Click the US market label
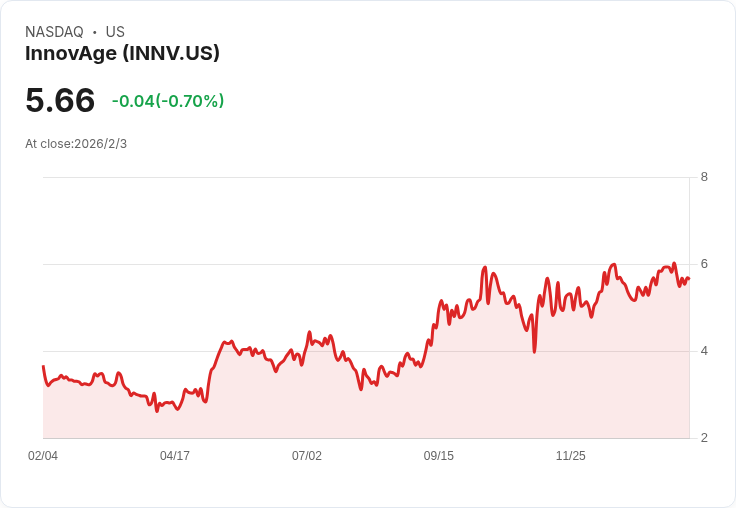The width and height of the screenshot is (736, 508). coord(115,32)
